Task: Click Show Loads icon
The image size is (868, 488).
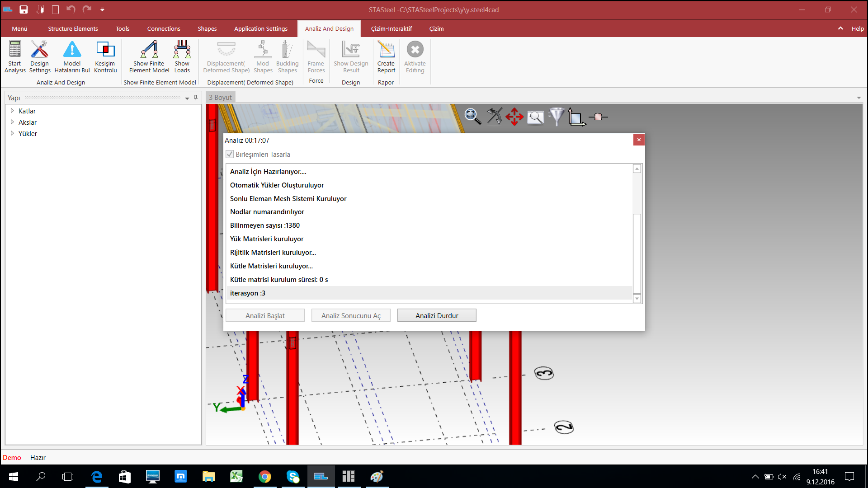Action: pos(182,50)
